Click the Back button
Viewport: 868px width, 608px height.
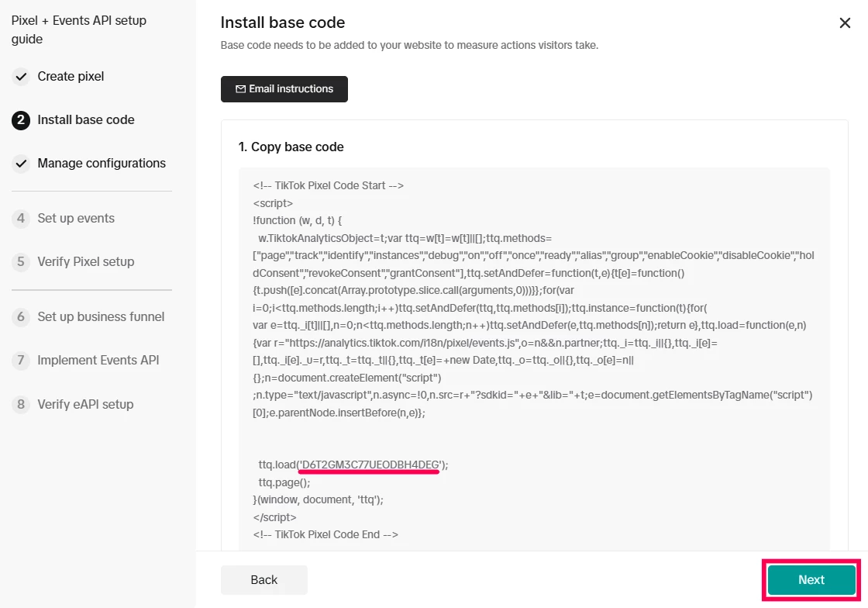[x=263, y=580]
